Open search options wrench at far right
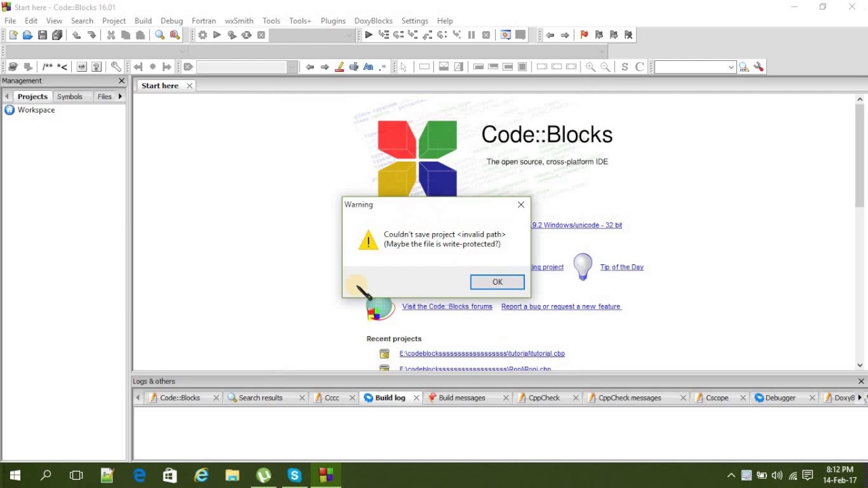The height and width of the screenshot is (488, 868). click(759, 67)
